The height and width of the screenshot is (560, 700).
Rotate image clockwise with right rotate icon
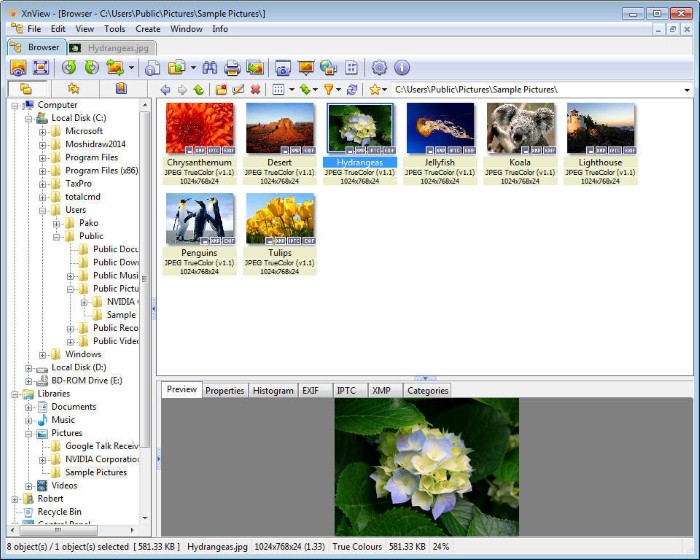tap(92, 68)
